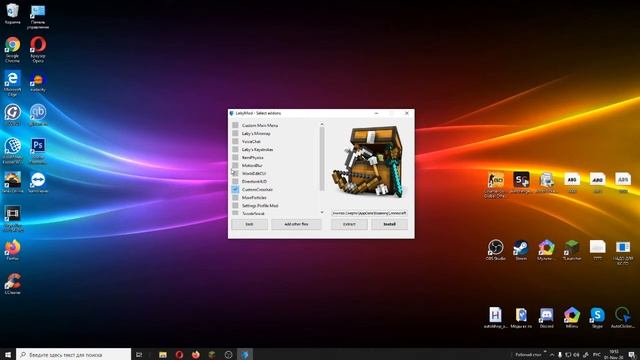640x360 pixels.
Task: Click the Install button
Action: pyautogui.click(x=389, y=224)
